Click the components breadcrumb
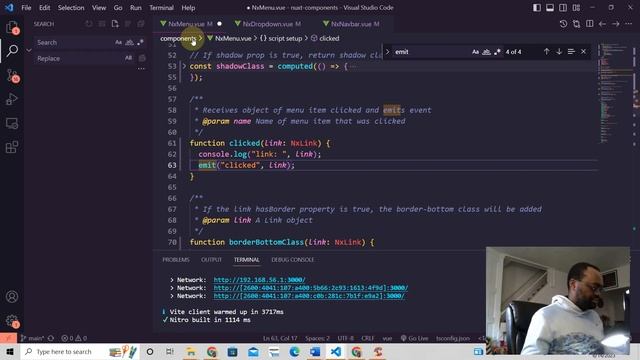This screenshot has width=640, height=360. pos(178,38)
